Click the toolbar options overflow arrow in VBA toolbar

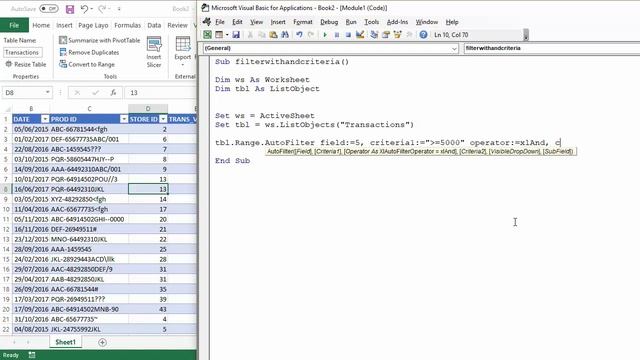[526, 36]
